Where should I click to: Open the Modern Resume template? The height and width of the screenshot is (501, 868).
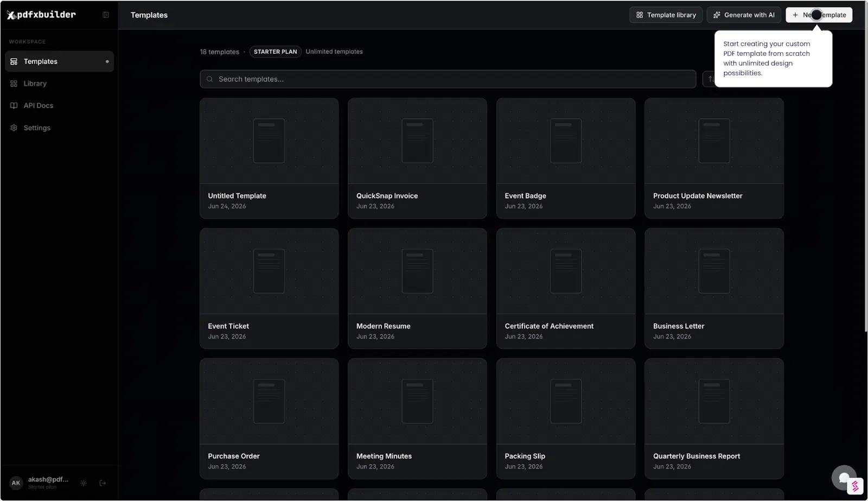[x=417, y=289]
